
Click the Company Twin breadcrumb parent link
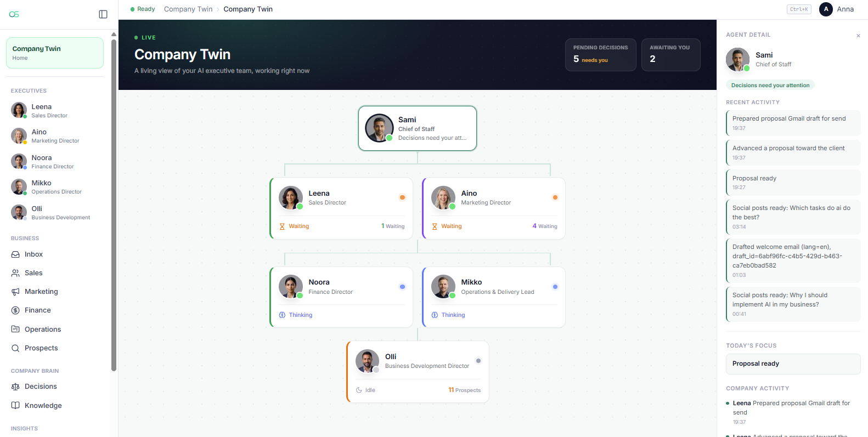[x=188, y=9]
